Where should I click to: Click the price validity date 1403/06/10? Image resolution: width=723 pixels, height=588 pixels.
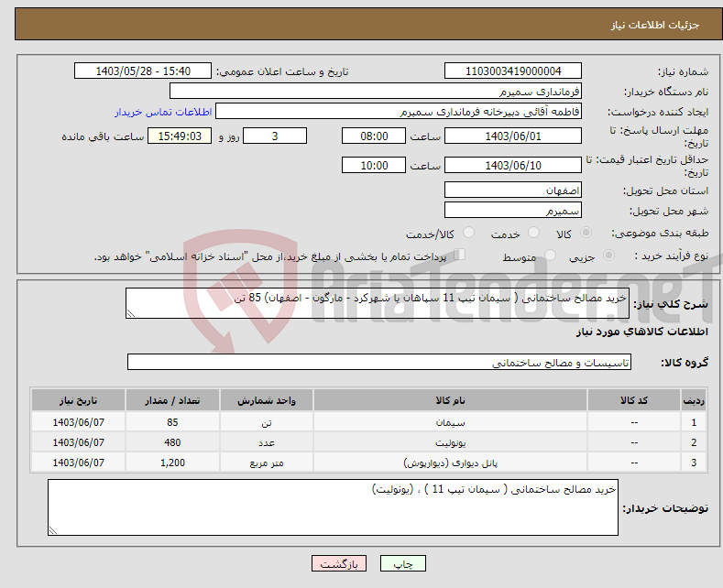click(513, 165)
